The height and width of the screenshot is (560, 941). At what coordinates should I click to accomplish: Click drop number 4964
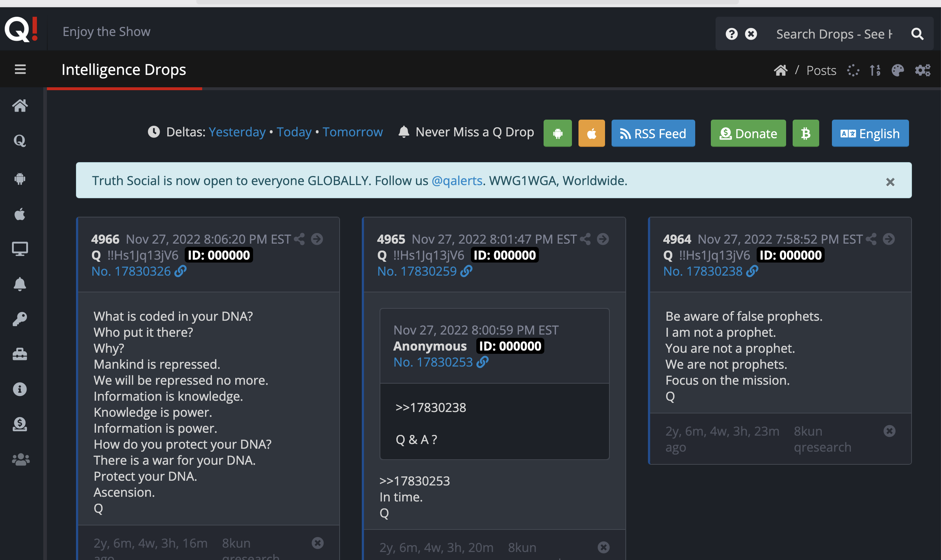677,239
